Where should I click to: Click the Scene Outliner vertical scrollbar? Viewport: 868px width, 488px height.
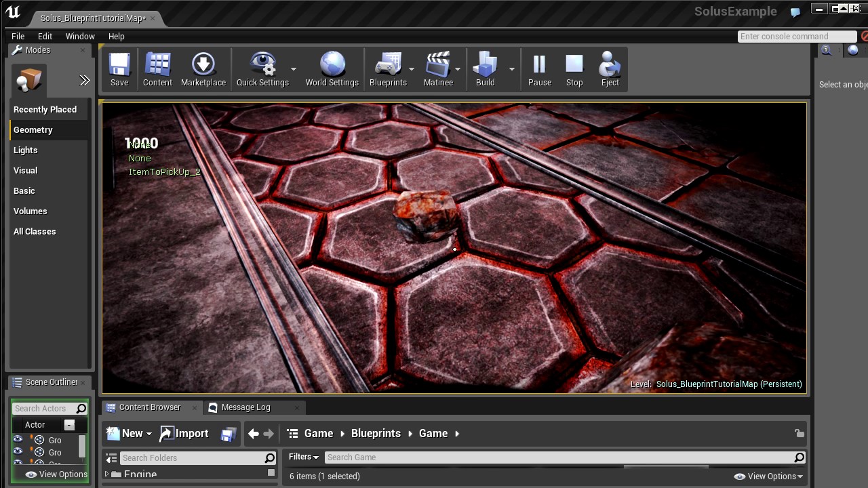(x=82, y=447)
